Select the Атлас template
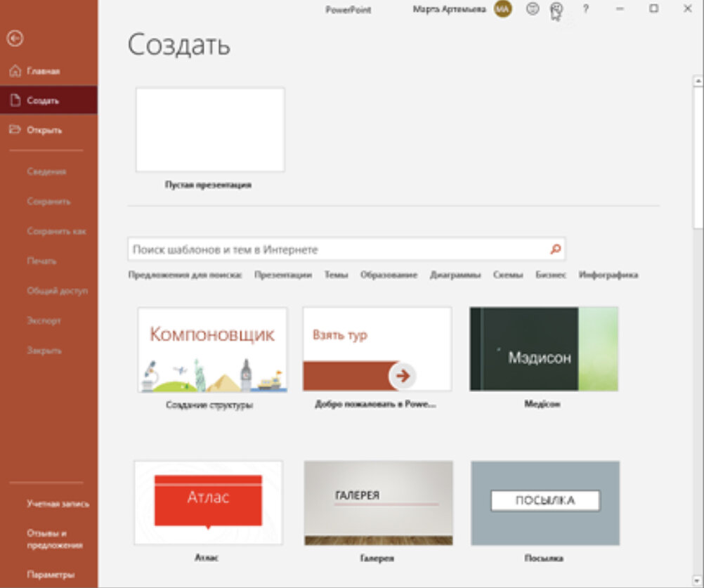704x588 pixels. [209, 502]
